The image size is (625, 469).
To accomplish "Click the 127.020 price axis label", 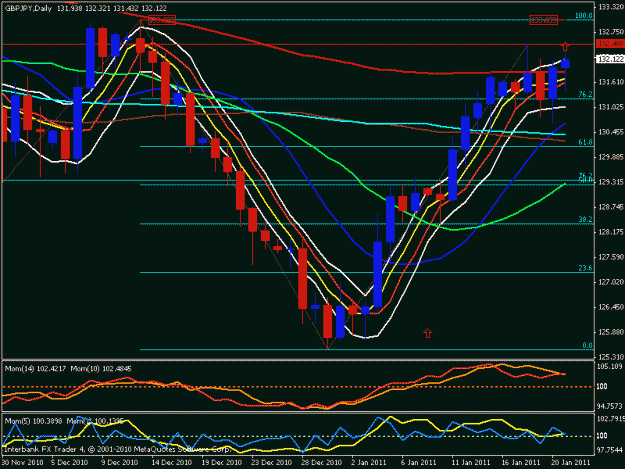I will click(611, 282).
